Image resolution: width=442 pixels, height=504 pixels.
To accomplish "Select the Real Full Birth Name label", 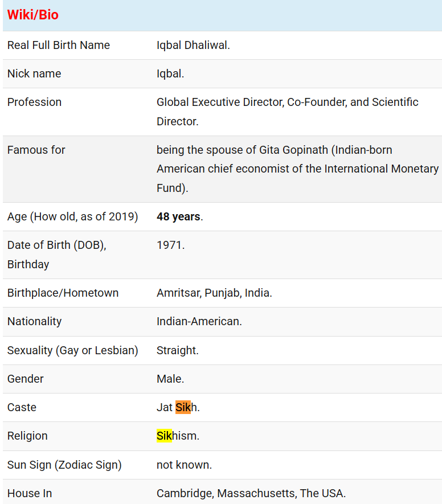I will coord(59,46).
